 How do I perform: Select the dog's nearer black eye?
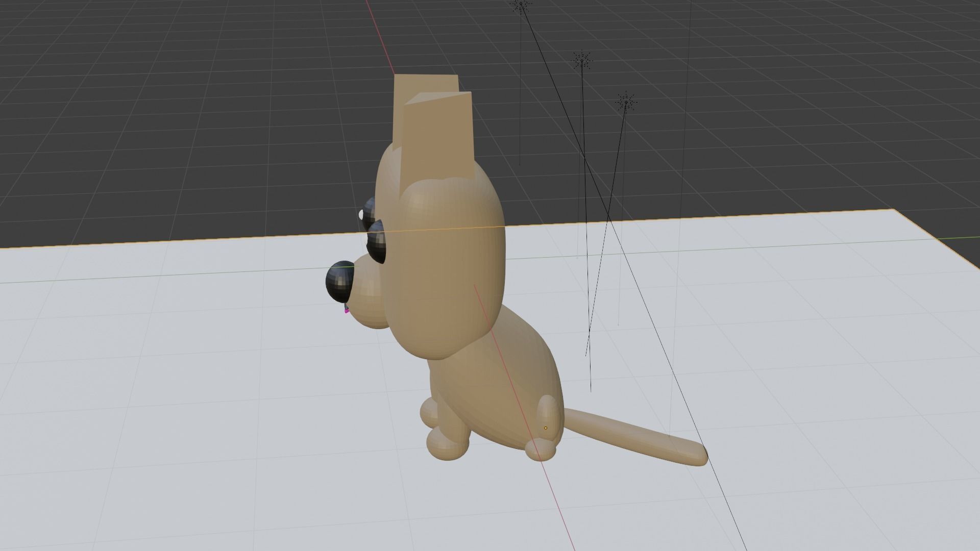377,241
